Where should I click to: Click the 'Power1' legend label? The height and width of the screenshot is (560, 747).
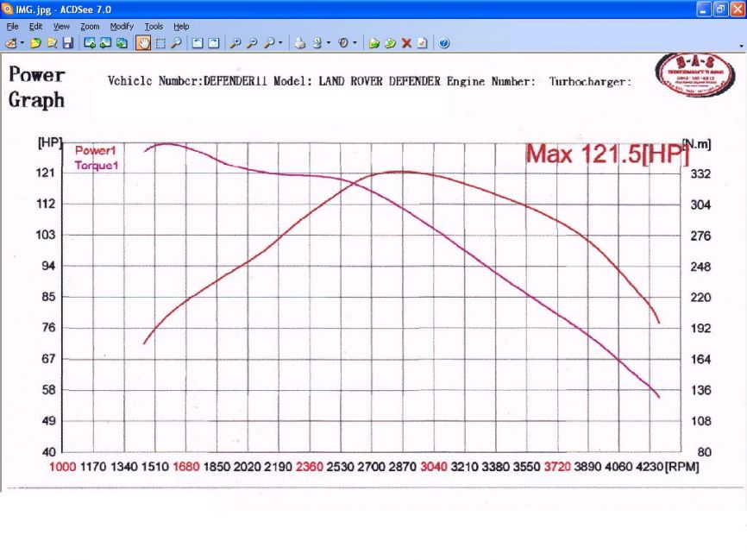95,151
